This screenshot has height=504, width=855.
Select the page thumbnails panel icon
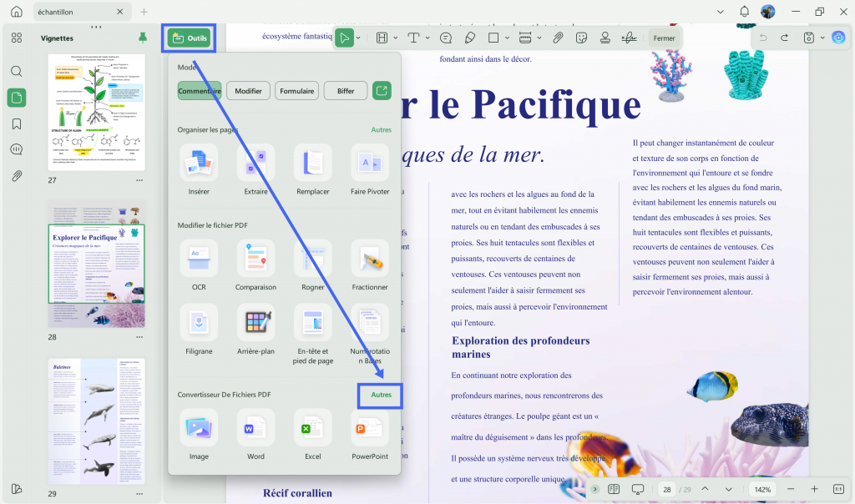(x=17, y=98)
